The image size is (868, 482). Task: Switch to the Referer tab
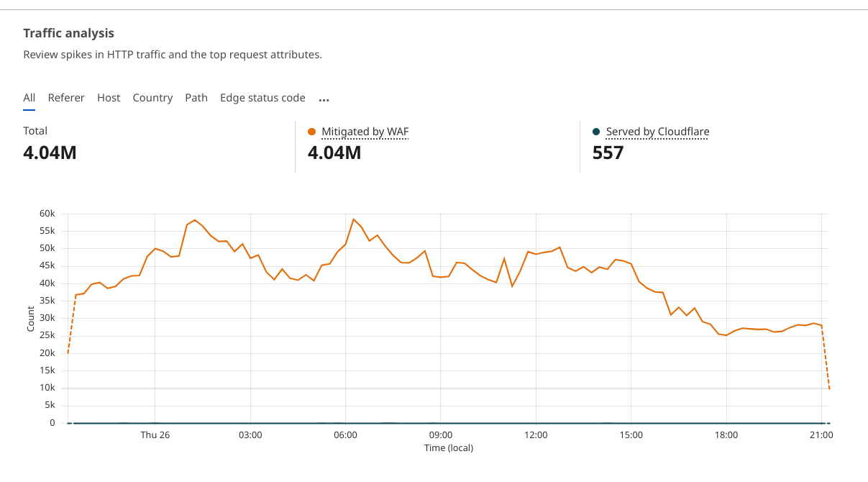(x=66, y=98)
